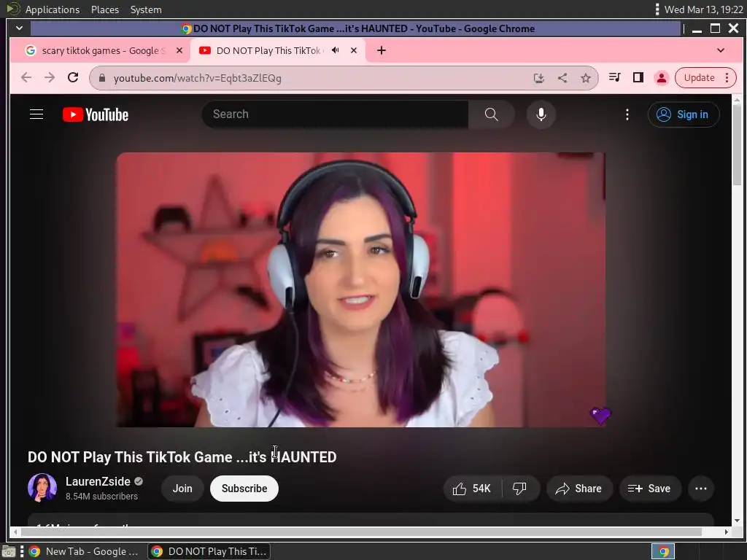747x560 pixels.
Task: View site information lock icon
Action: click(102, 78)
